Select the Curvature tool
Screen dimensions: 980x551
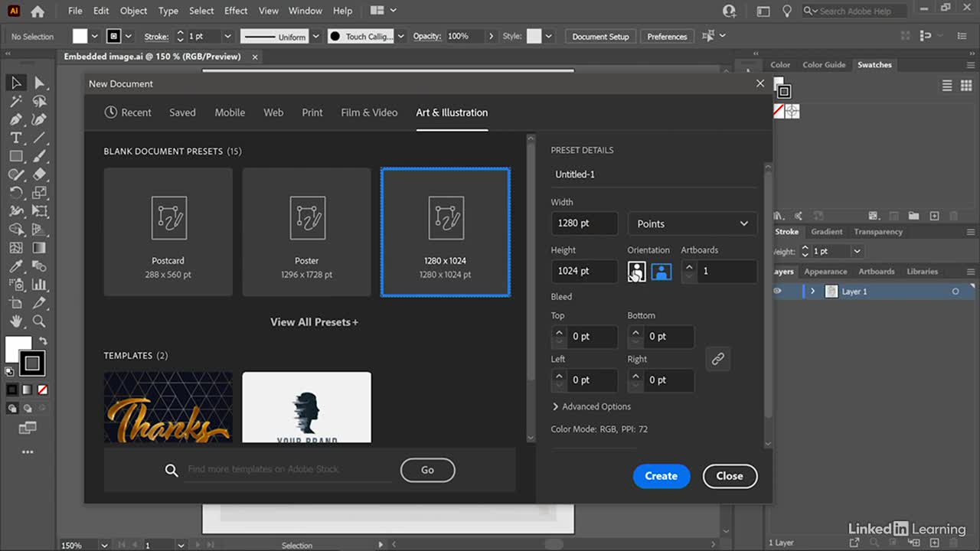click(39, 119)
